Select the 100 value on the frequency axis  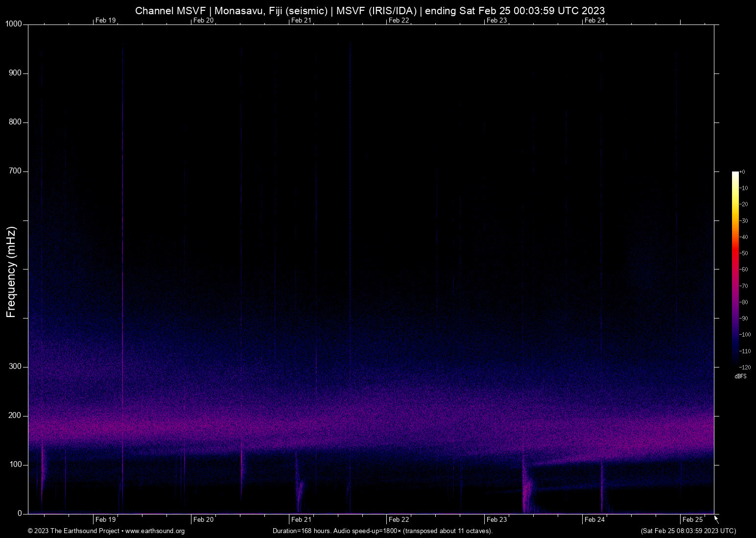click(15, 465)
